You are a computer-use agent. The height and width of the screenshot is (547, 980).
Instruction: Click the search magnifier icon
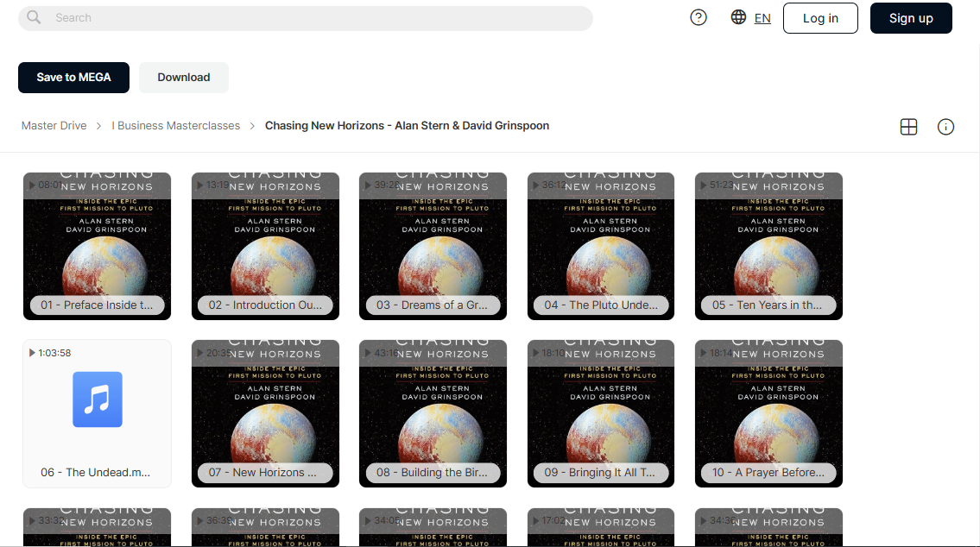pyautogui.click(x=34, y=17)
